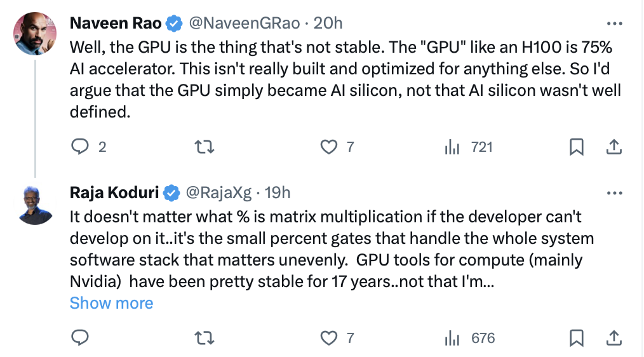Retweet Raja Koduri's tweet
This screenshot has height=357, width=644.
[x=205, y=338]
